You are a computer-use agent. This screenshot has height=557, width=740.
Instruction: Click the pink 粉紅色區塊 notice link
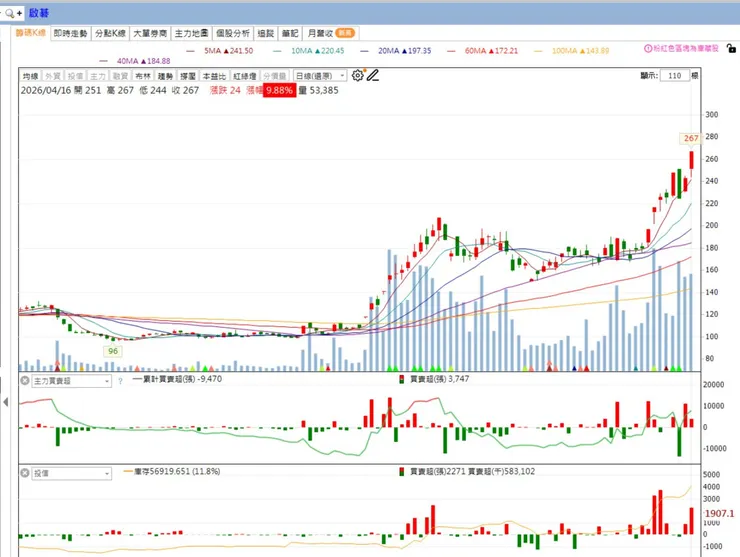pyautogui.click(x=686, y=48)
